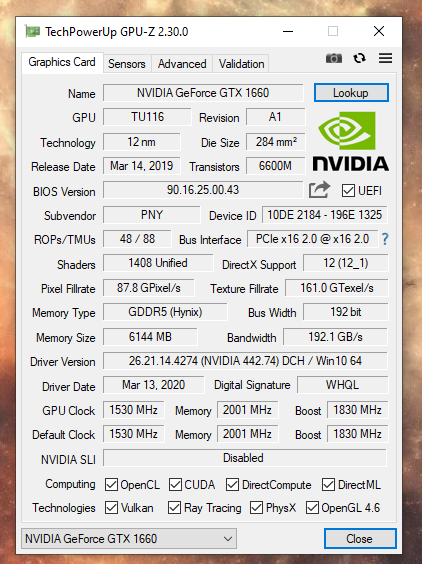Click the Memory Type field GDDR5 (Hynix)

[x=165, y=312]
